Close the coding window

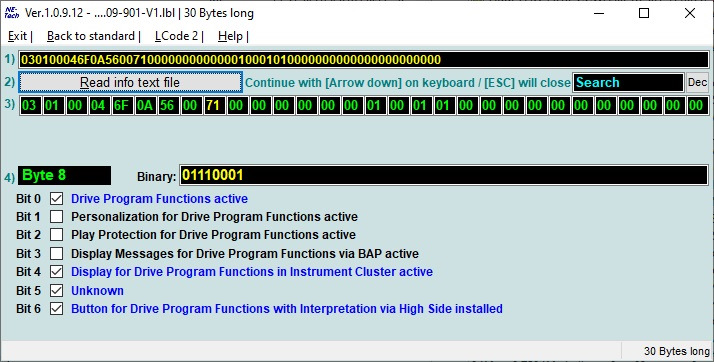690,13
